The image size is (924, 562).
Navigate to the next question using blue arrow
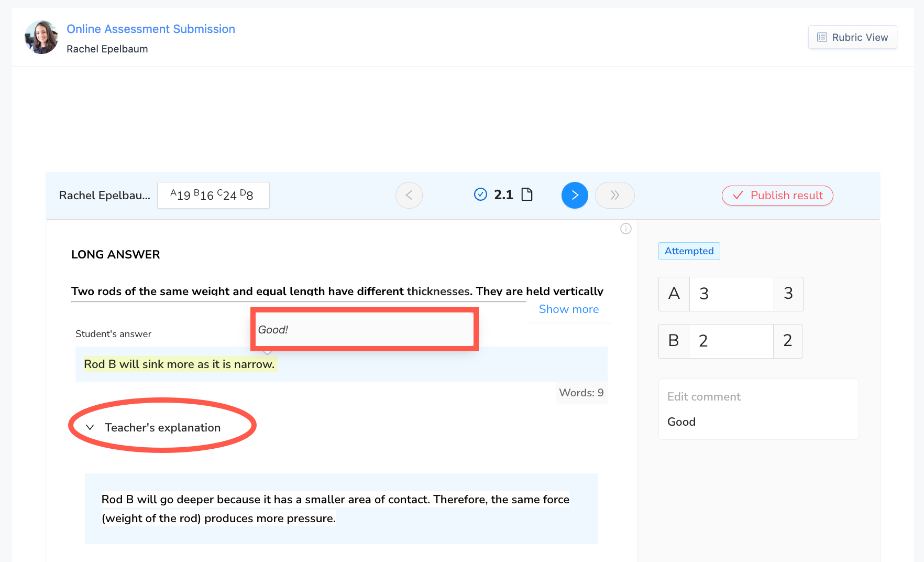[575, 195]
